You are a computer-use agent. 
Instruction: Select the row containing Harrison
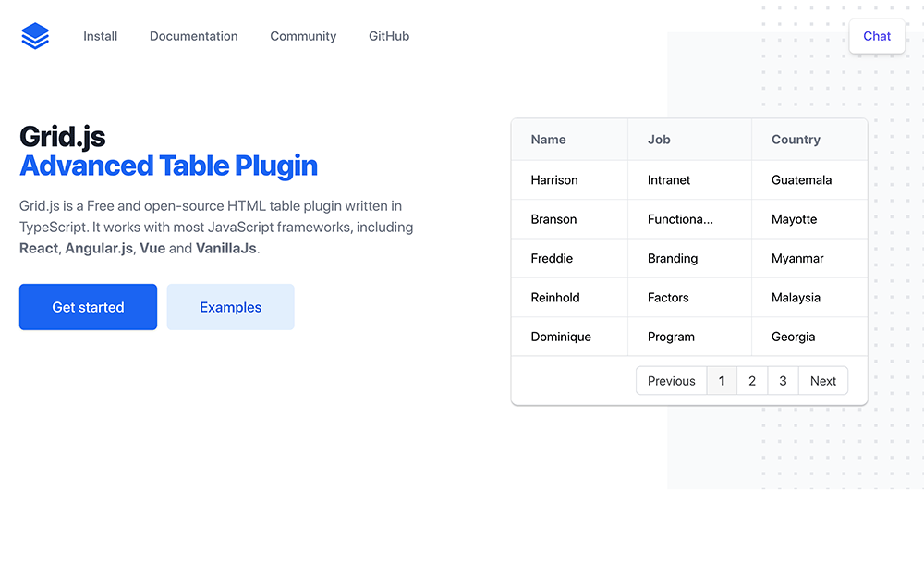point(554,179)
